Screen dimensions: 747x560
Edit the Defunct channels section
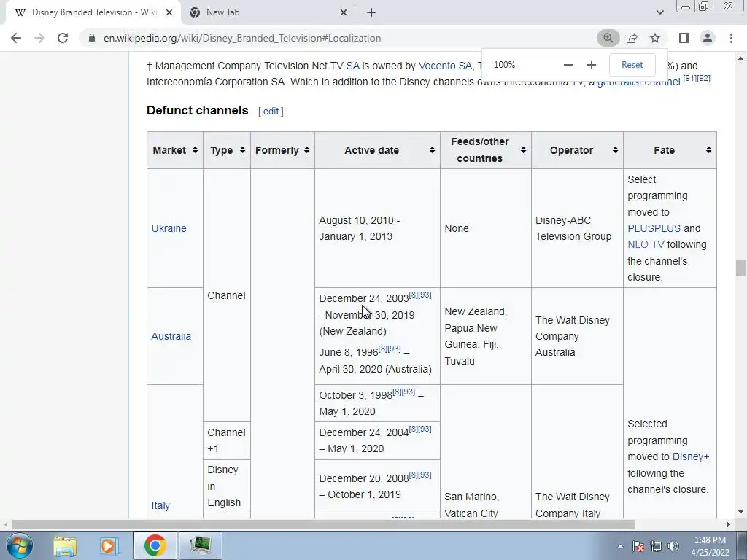[271, 112]
